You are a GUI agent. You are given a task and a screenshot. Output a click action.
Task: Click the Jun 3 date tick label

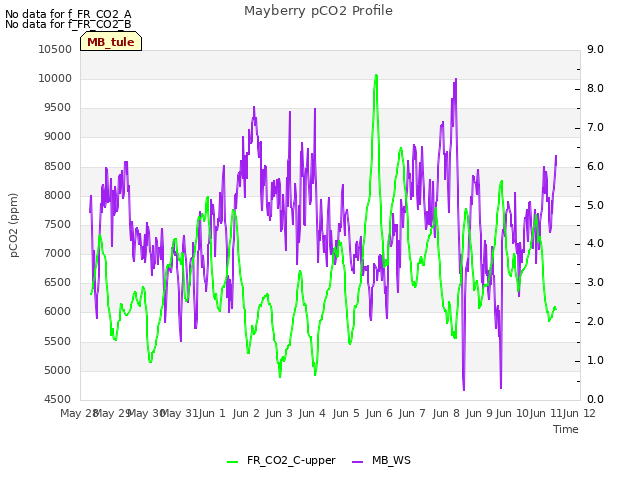(279, 413)
